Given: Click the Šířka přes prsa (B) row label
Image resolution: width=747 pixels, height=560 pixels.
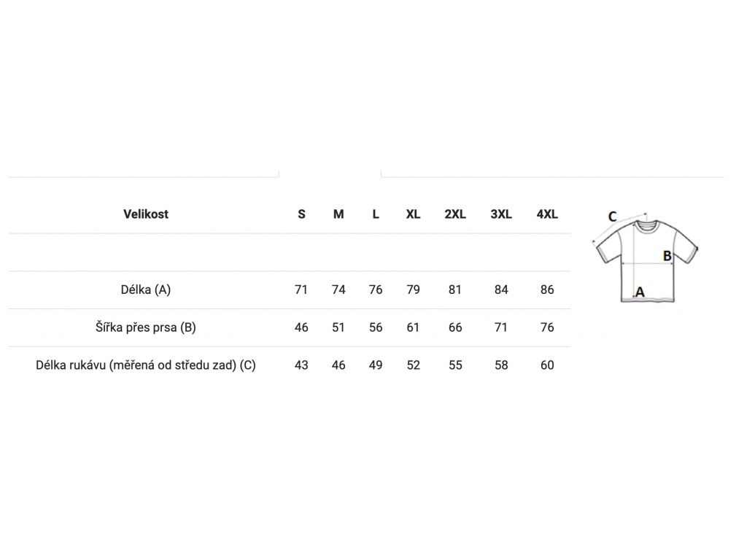Looking at the screenshot, I should [146, 327].
